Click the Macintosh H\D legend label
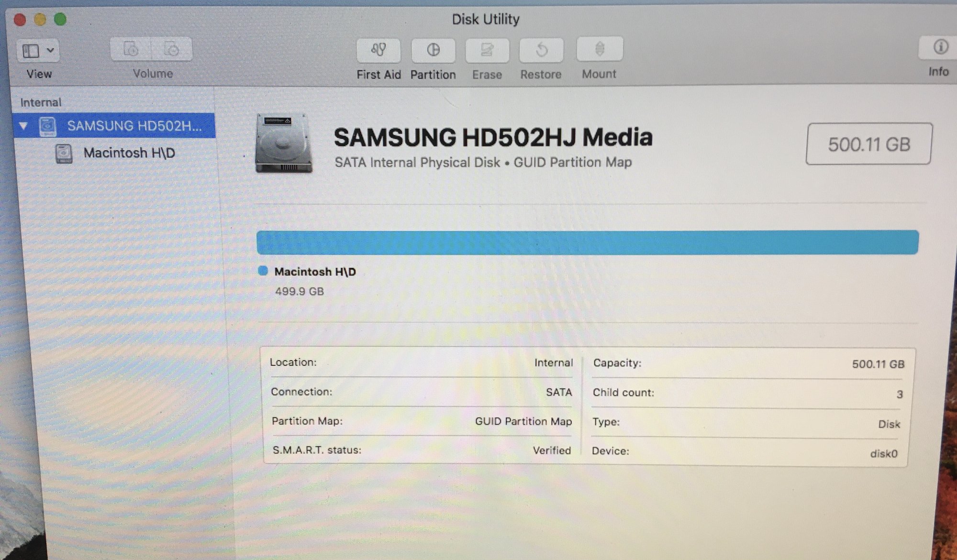 315,272
